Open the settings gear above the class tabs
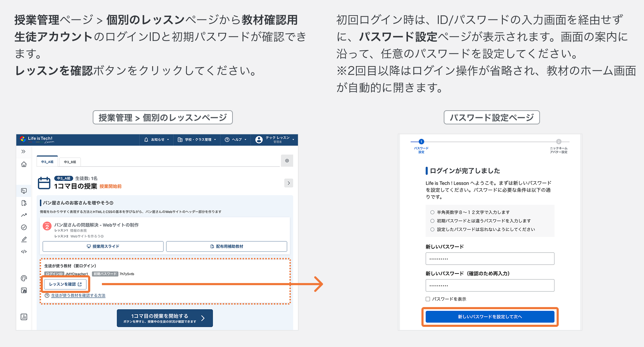The height and width of the screenshot is (347, 644). [x=287, y=160]
